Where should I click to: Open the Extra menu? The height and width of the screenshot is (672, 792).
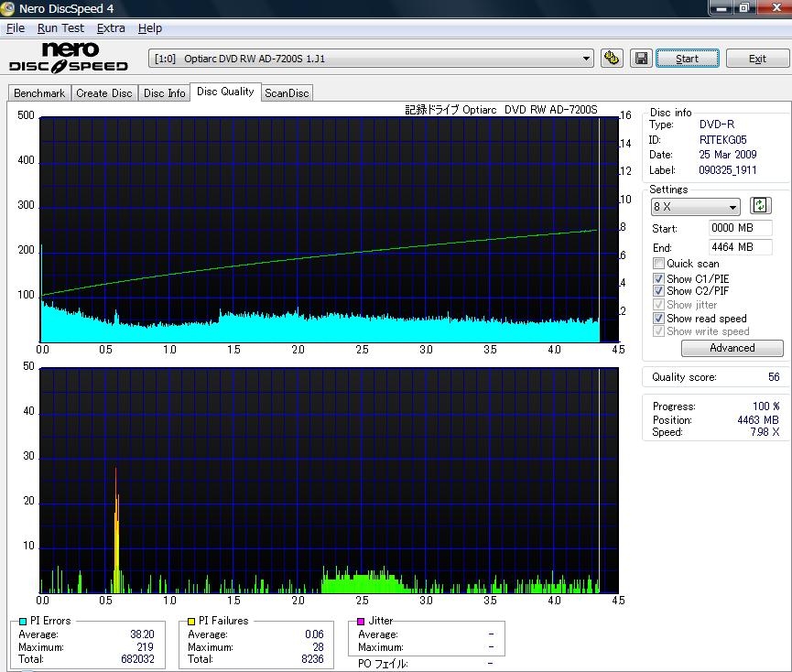(111, 28)
